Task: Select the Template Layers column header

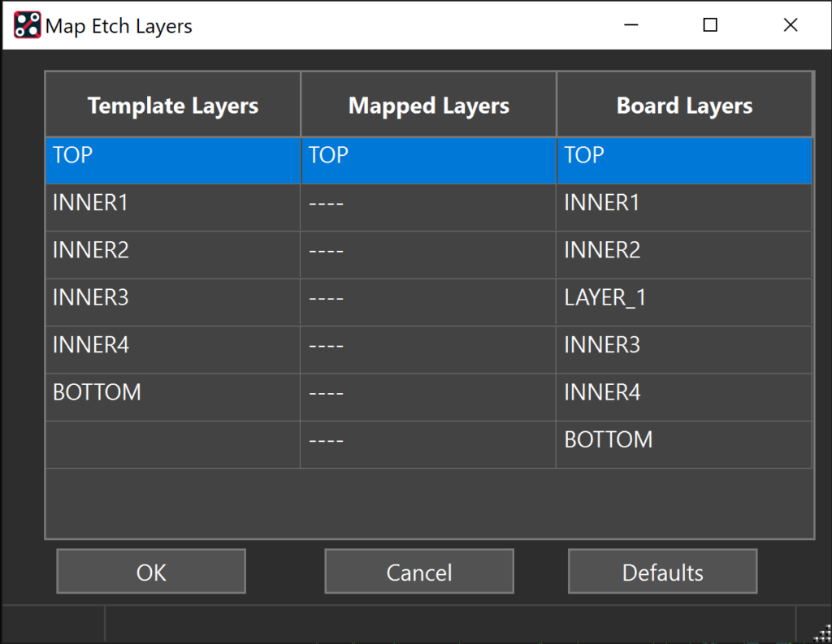Action: pyautogui.click(x=173, y=105)
